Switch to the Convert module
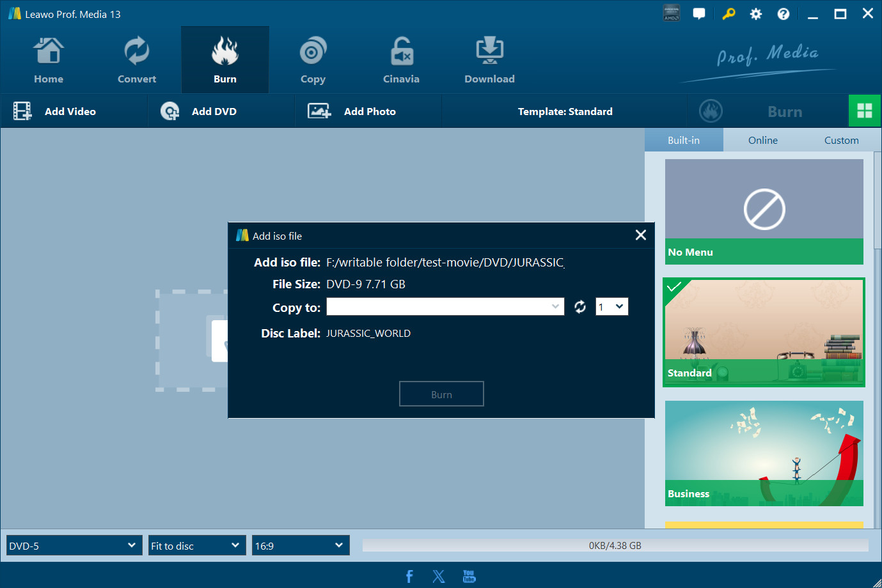Image resolution: width=882 pixels, height=588 pixels. [137, 61]
